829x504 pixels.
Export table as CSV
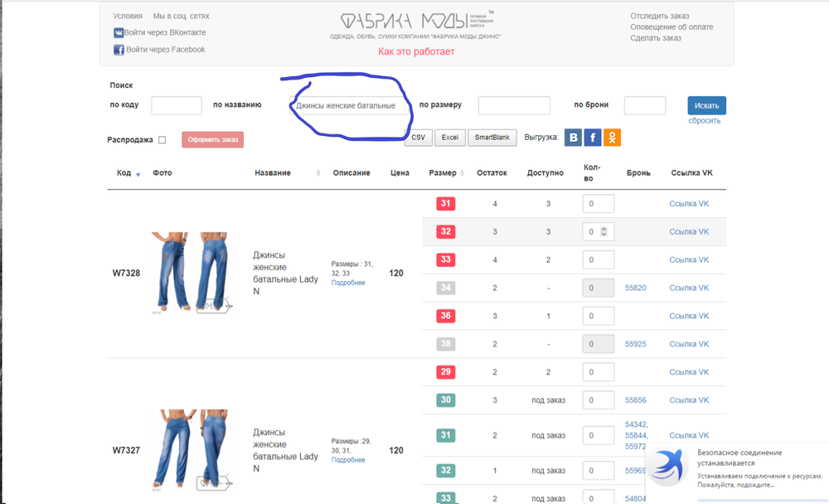pos(418,138)
